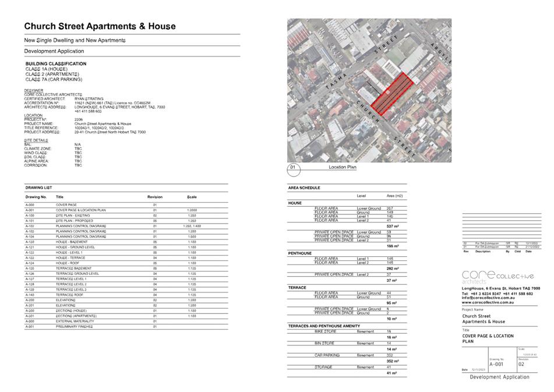Click the 'TERRACE' section heading in area schedule
The height and width of the screenshot is (392, 554).
297,288
